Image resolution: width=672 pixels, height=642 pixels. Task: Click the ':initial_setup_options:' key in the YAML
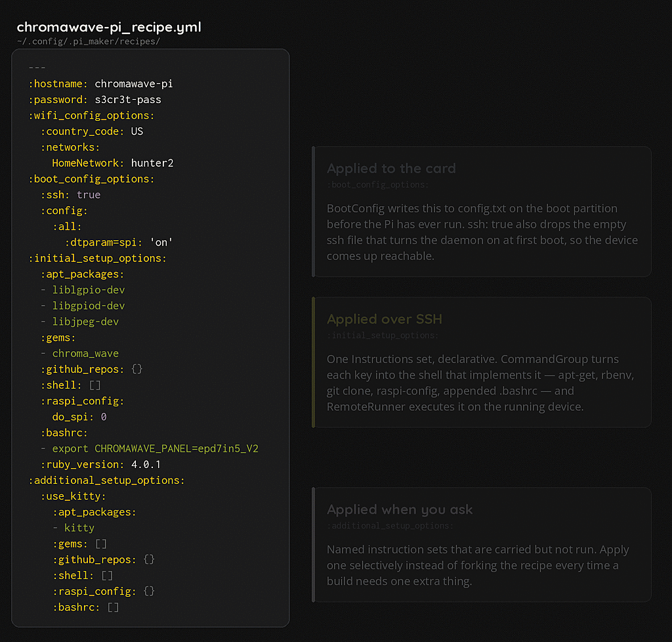[x=97, y=258]
